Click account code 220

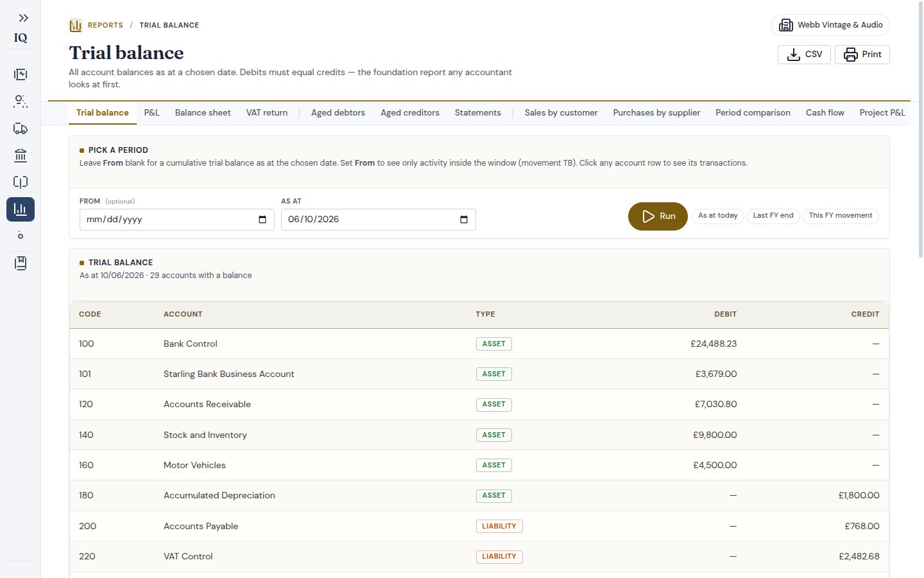[x=87, y=557]
